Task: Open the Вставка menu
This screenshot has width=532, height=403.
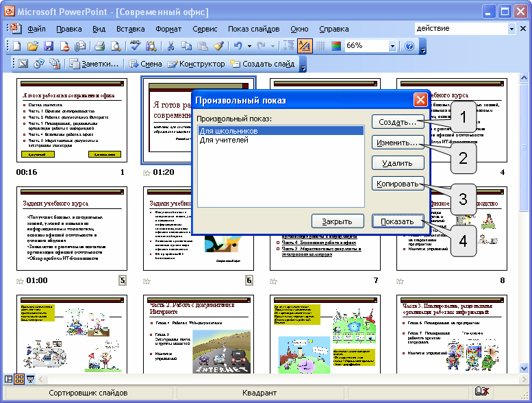Action: point(130,29)
